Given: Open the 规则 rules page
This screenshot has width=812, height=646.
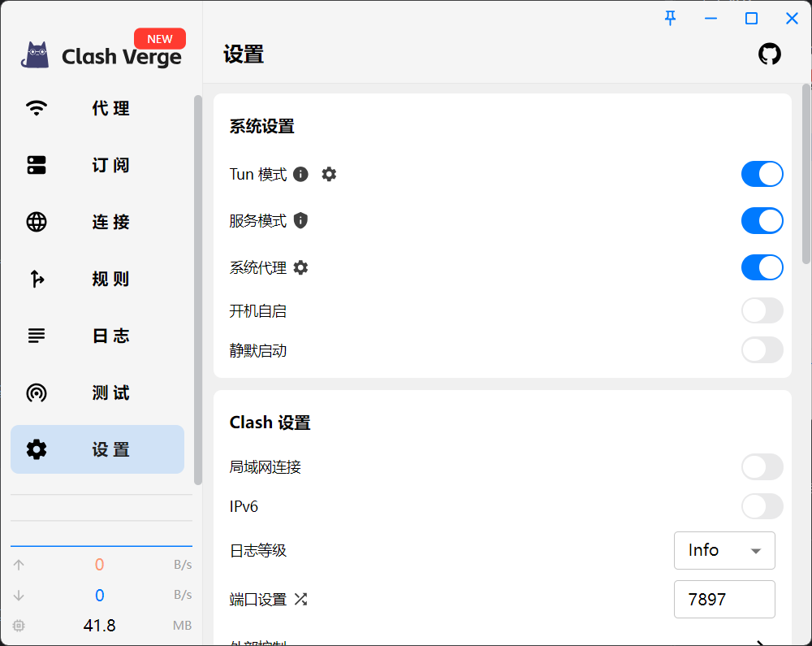Looking at the screenshot, I should coord(97,279).
